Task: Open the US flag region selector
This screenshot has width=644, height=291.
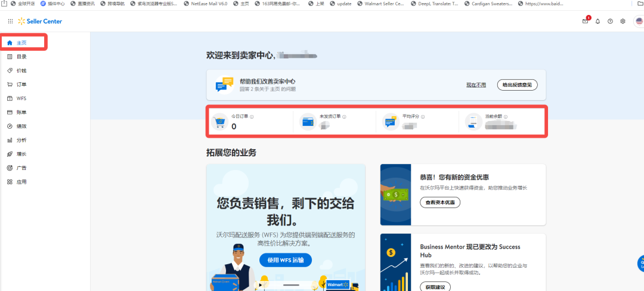Action: click(x=639, y=21)
